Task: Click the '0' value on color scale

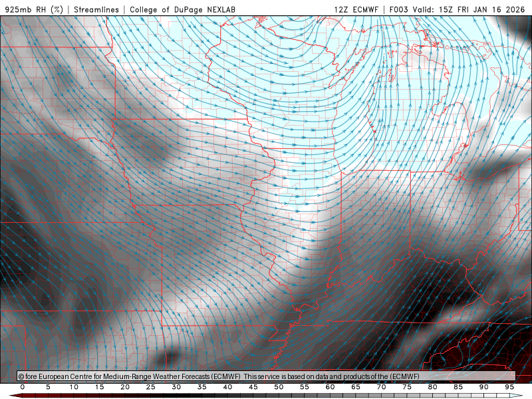Action: coord(23,387)
